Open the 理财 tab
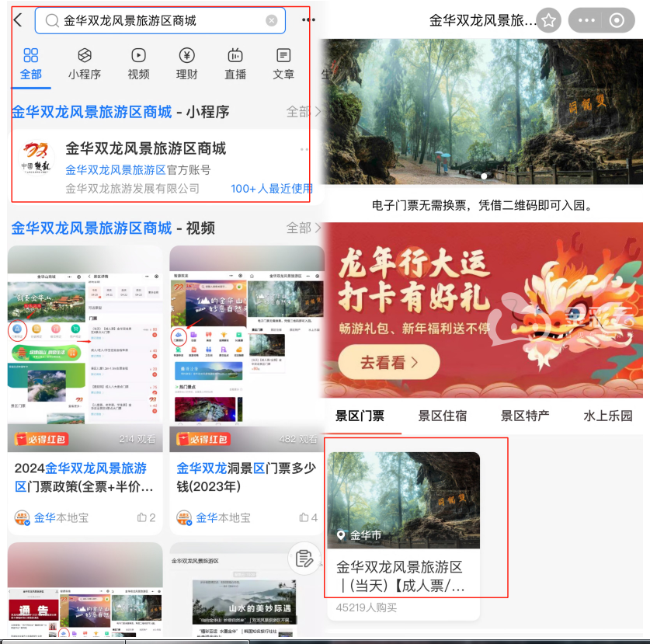Screen dimensions: 650x644 point(187,64)
